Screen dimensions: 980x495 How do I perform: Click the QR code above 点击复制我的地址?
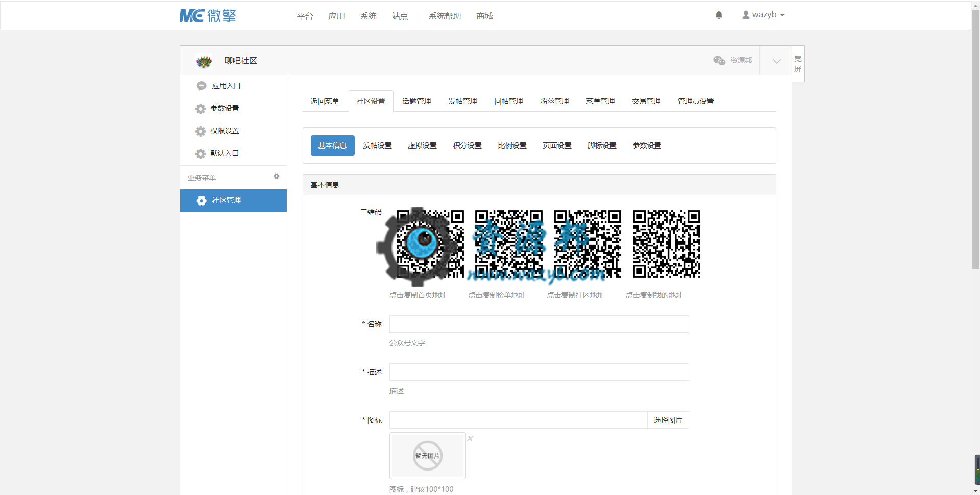pos(667,244)
